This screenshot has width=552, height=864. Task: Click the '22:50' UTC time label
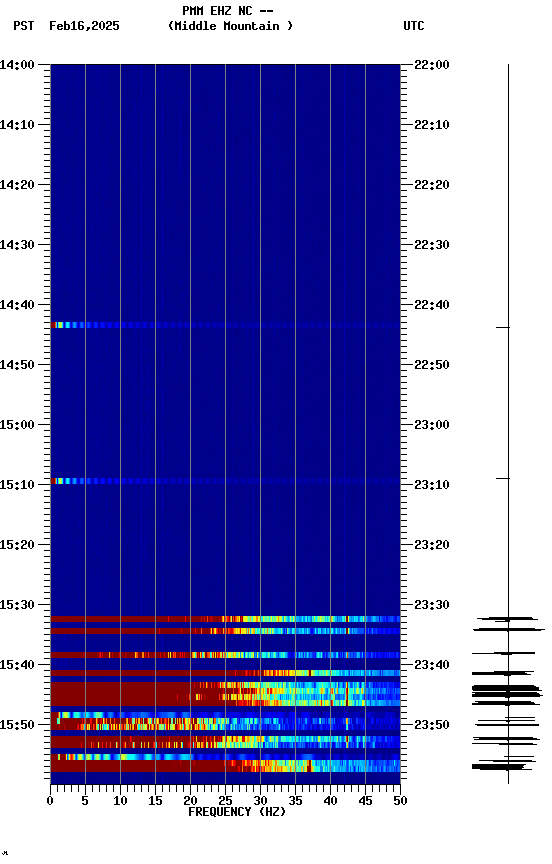pos(432,365)
